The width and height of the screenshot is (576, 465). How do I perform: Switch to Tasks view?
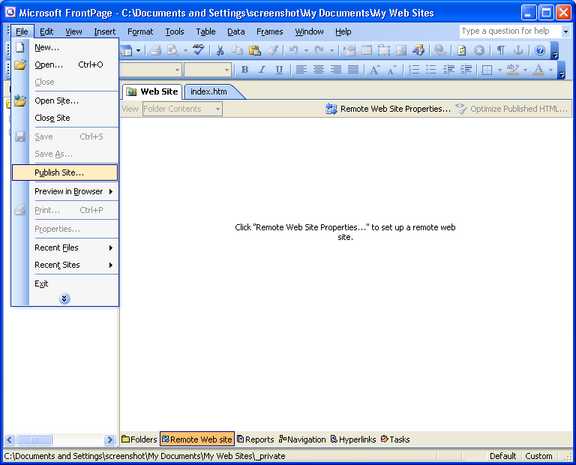[395, 439]
